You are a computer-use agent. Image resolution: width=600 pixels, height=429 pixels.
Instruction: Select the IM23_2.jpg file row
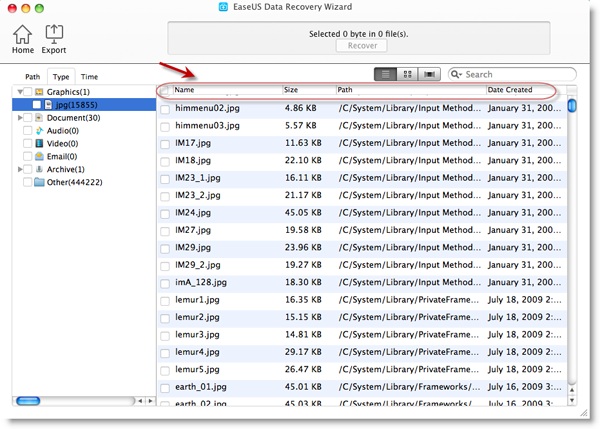[362, 196]
